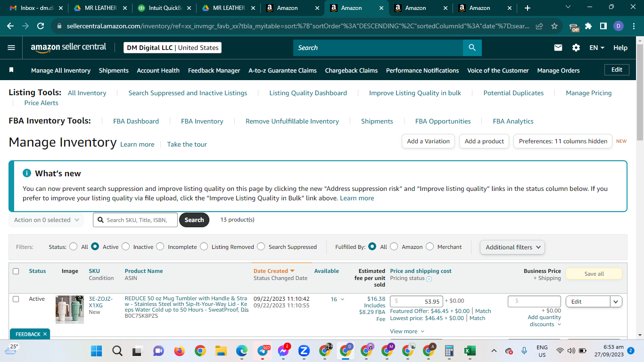Close the FEEDBACK tab with X

45,334
